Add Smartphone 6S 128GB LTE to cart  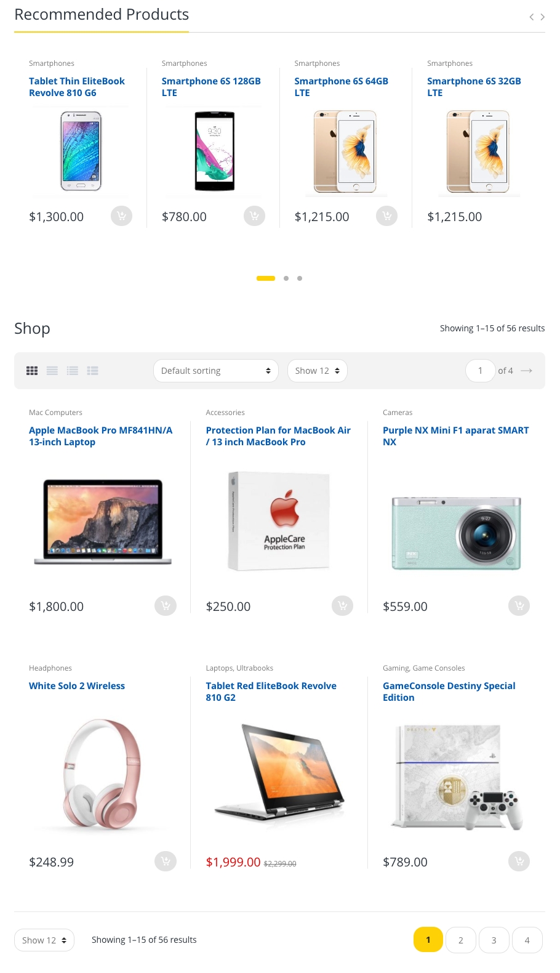point(254,216)
